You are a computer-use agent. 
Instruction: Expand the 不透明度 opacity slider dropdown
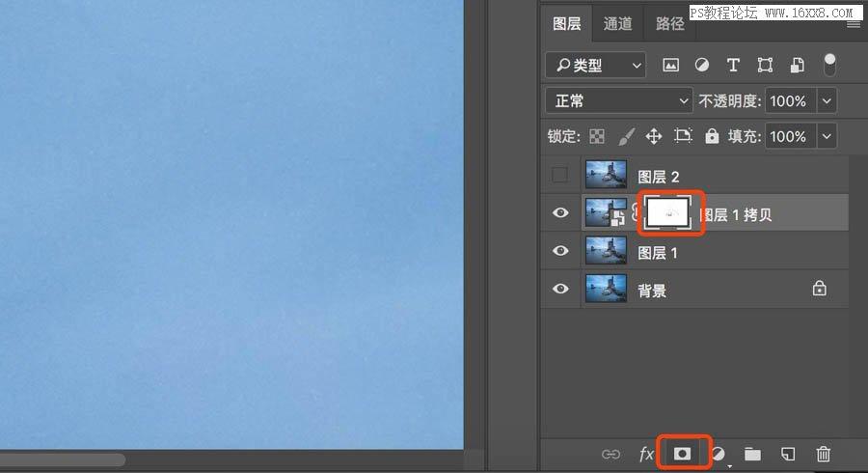[827, 100]
